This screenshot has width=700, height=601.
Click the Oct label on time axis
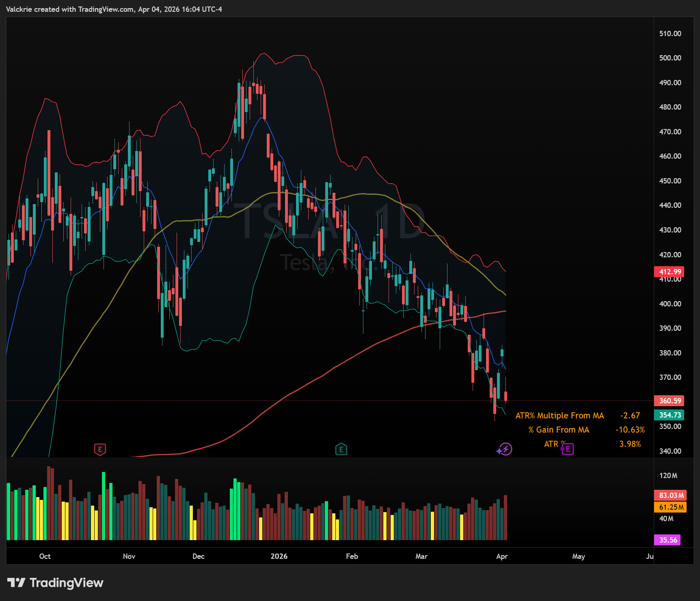[x=45, y=556]
